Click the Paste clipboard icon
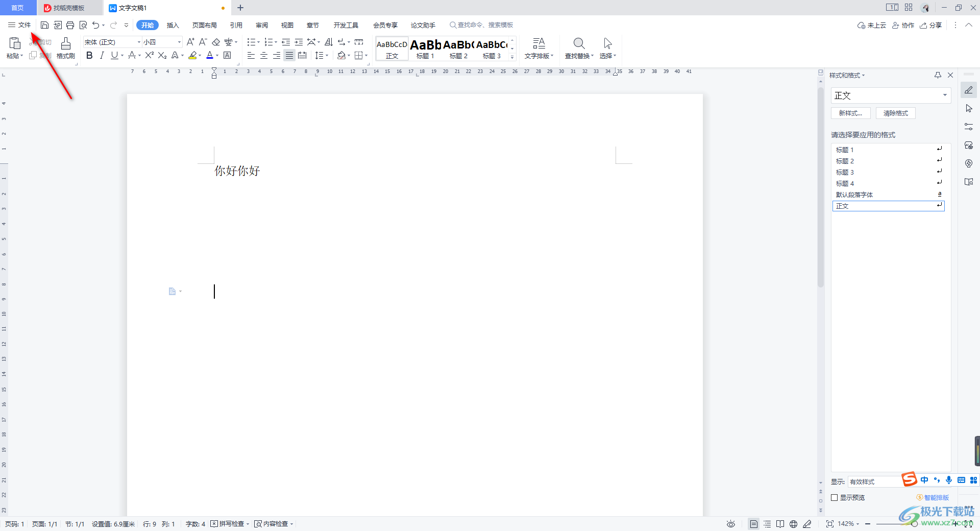The width and height of the screenshot is (980, 531). (x=15, y=43)
